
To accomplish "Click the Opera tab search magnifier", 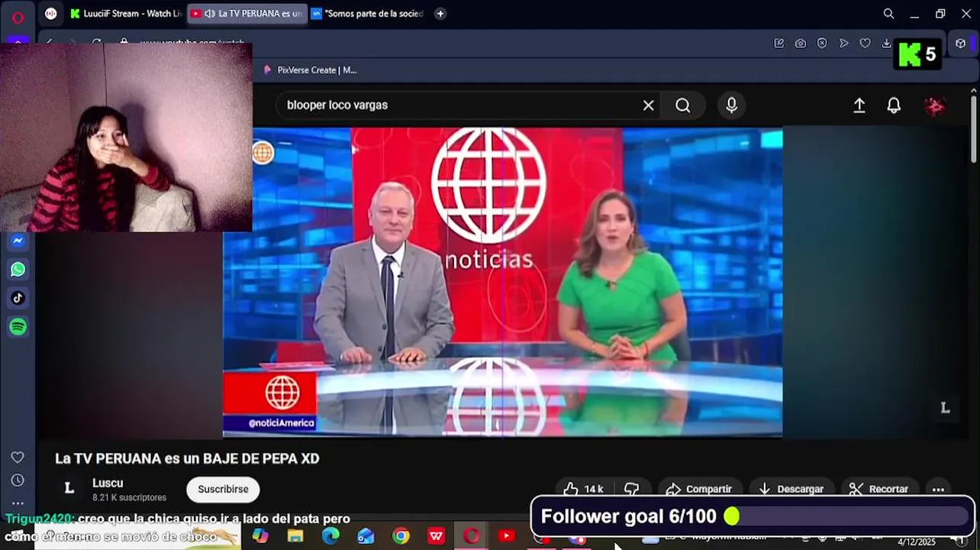I will point(888,14).
